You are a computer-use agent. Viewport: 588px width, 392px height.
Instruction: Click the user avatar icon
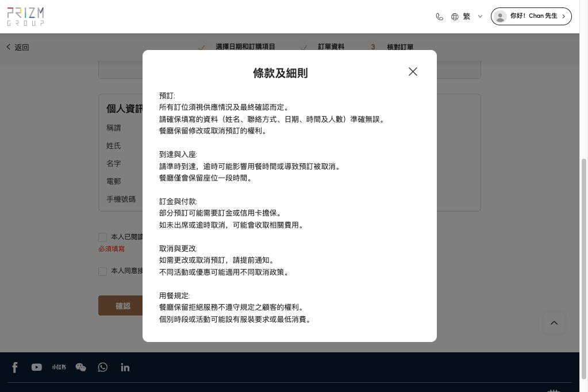point(500,16)
